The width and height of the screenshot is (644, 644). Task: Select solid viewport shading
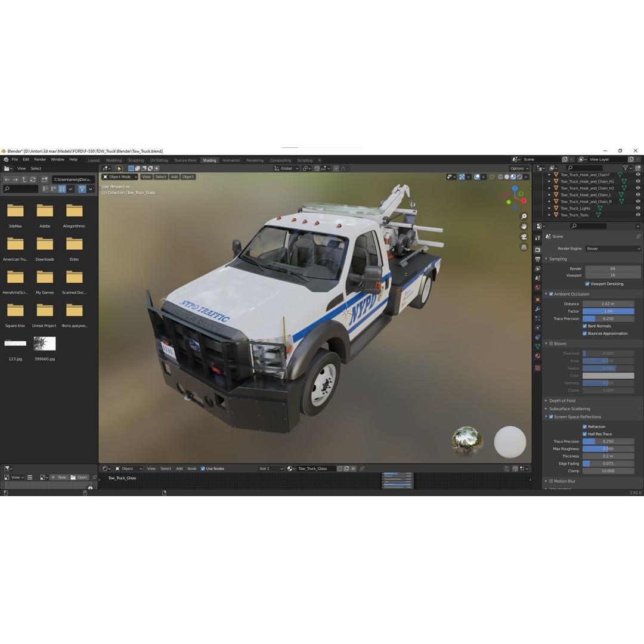(507, 177)
